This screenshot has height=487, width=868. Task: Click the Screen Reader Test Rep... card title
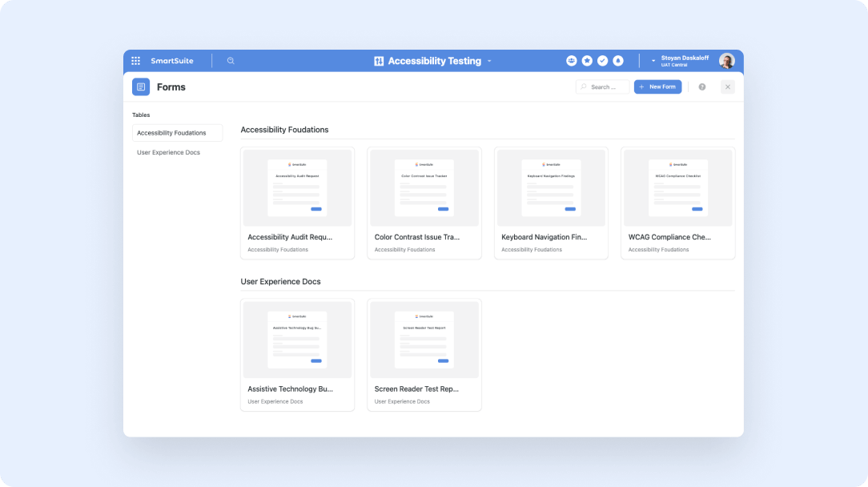(x=416, y=389)
